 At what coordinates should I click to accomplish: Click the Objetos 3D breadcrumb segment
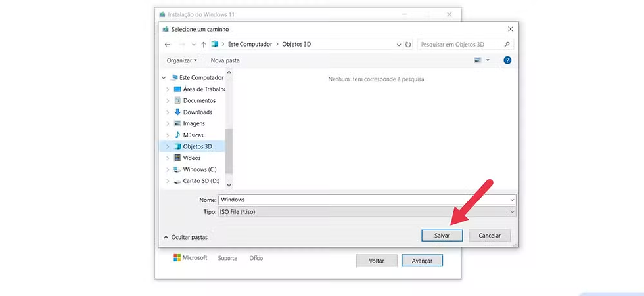tap(296, 44)
